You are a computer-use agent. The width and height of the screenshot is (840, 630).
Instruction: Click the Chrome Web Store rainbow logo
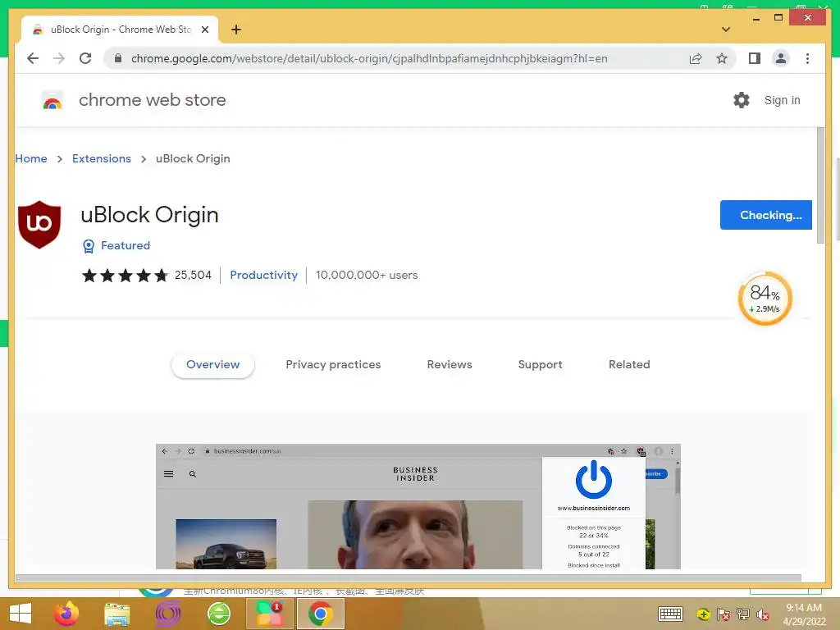tap(52, 100)
